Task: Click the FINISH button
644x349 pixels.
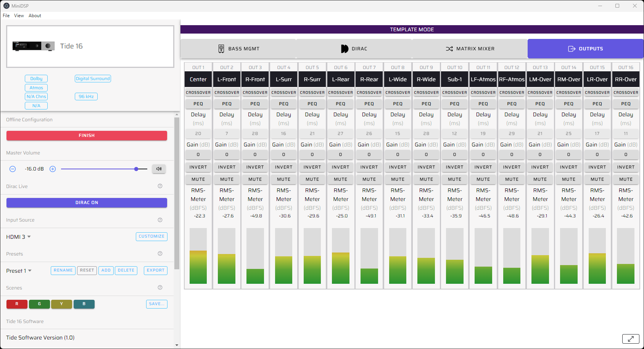Action: [x=87, y=135]
